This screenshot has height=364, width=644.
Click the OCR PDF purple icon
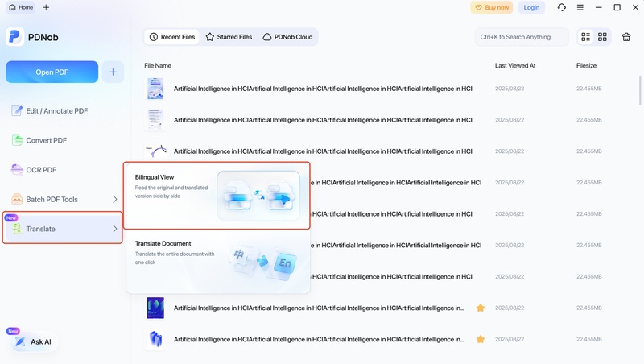tap(17, 170)
